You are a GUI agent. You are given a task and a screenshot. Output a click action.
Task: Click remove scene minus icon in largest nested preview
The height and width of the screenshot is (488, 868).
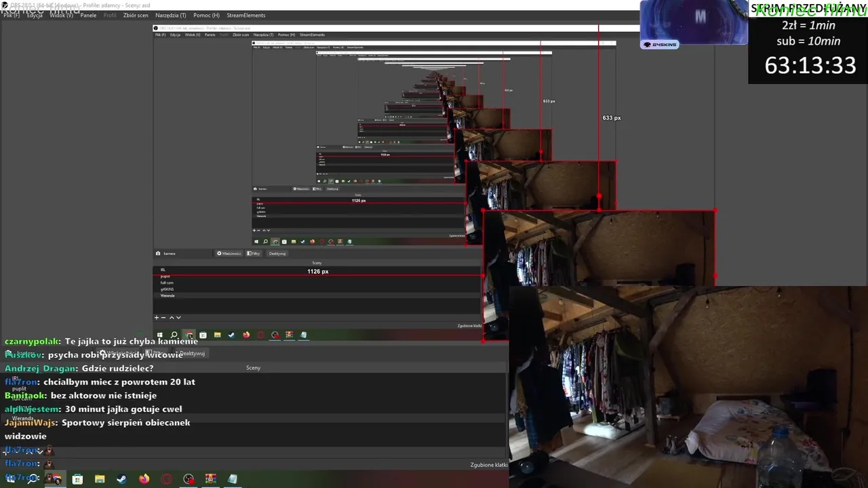click(x=163, y=317)
